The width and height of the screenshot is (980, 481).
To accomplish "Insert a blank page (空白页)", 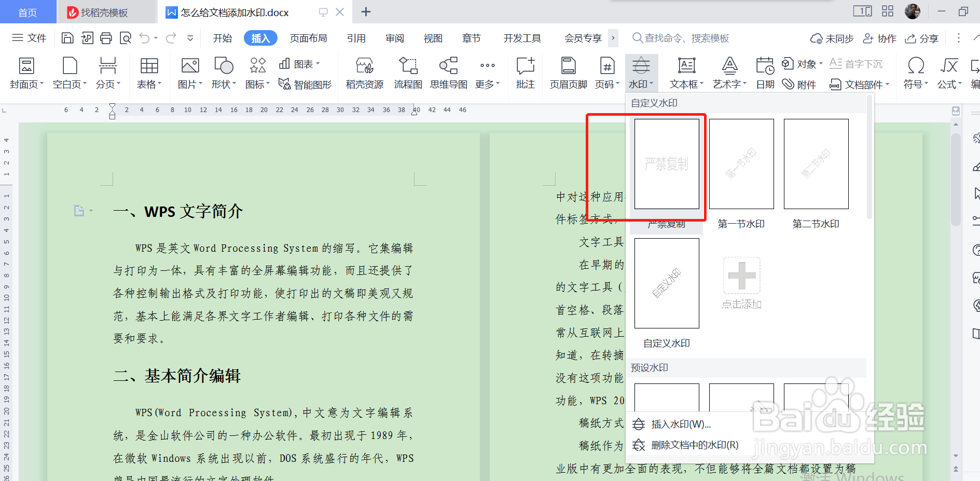I will [70, 73].
